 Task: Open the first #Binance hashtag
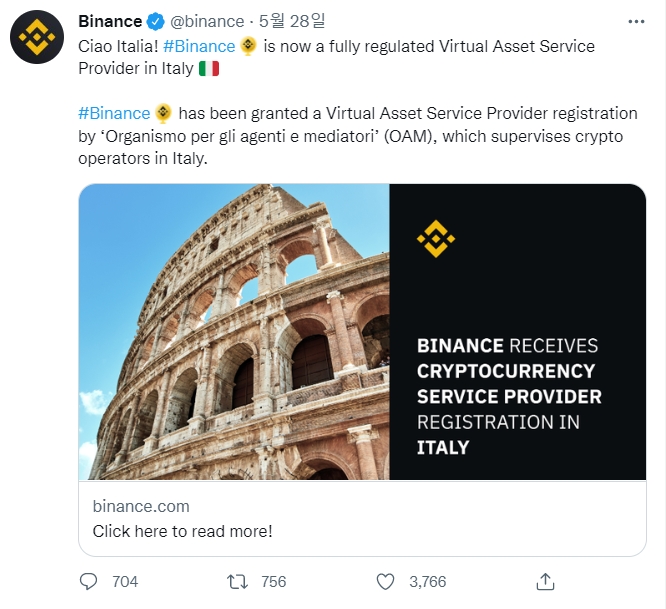[199, 46]
